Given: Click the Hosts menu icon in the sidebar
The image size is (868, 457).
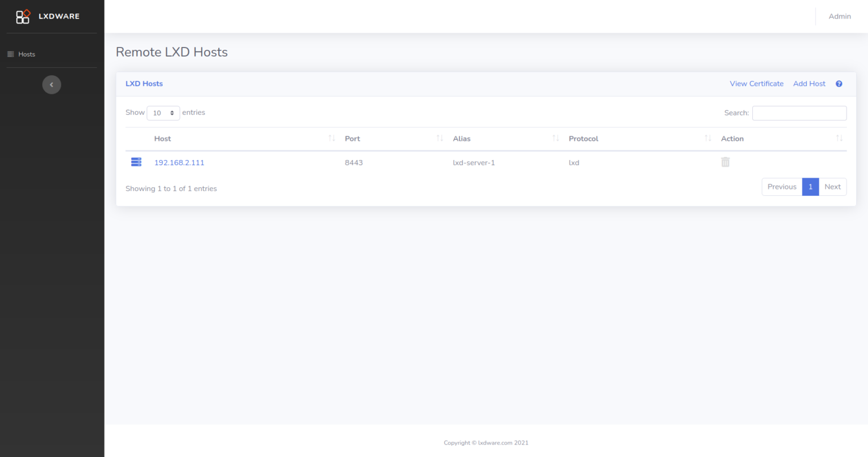Looking at the screenshot, I should pos(10,54).
